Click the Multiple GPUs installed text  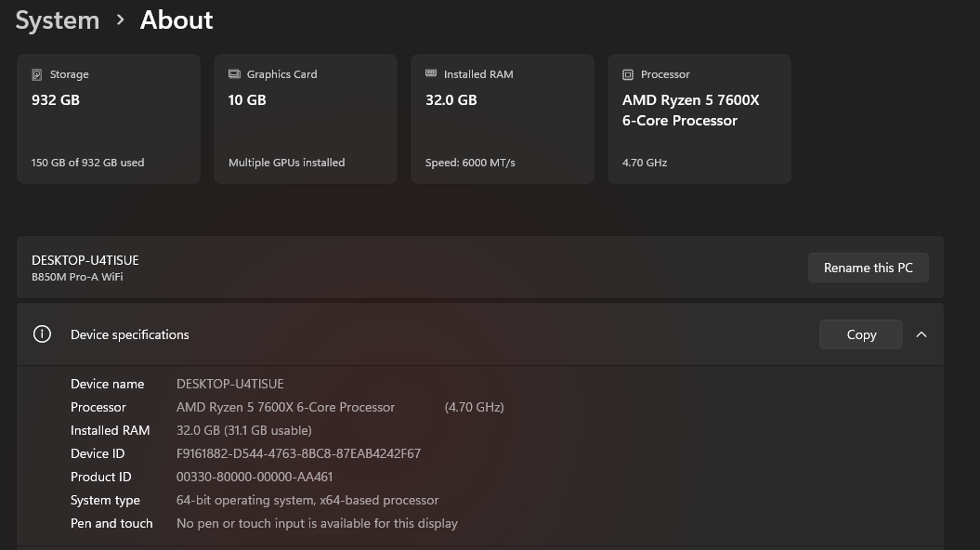tap(286, 163)
